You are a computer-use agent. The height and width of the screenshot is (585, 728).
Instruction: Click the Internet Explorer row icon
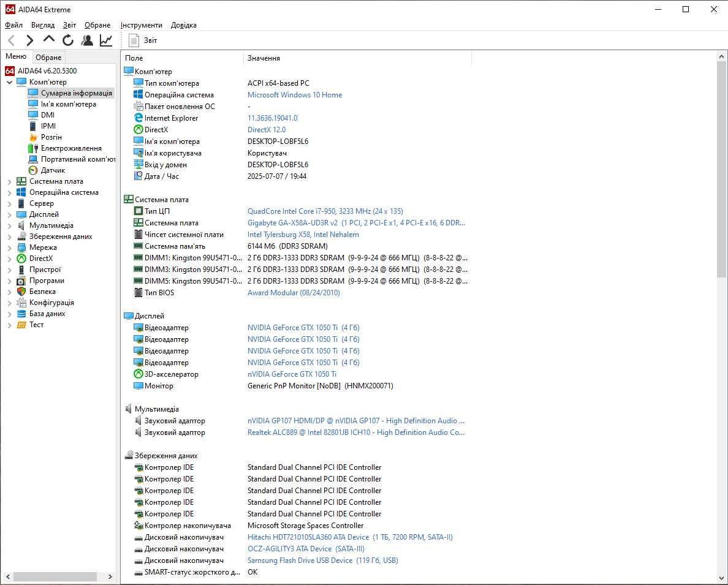click(x=138, y=118)
